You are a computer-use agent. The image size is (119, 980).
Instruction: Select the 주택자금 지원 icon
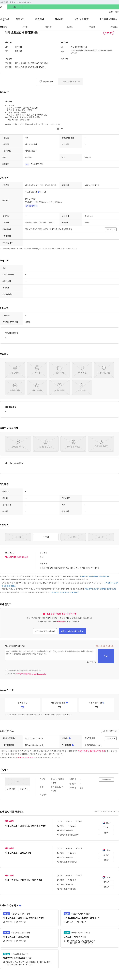click(x=15, y=387)
